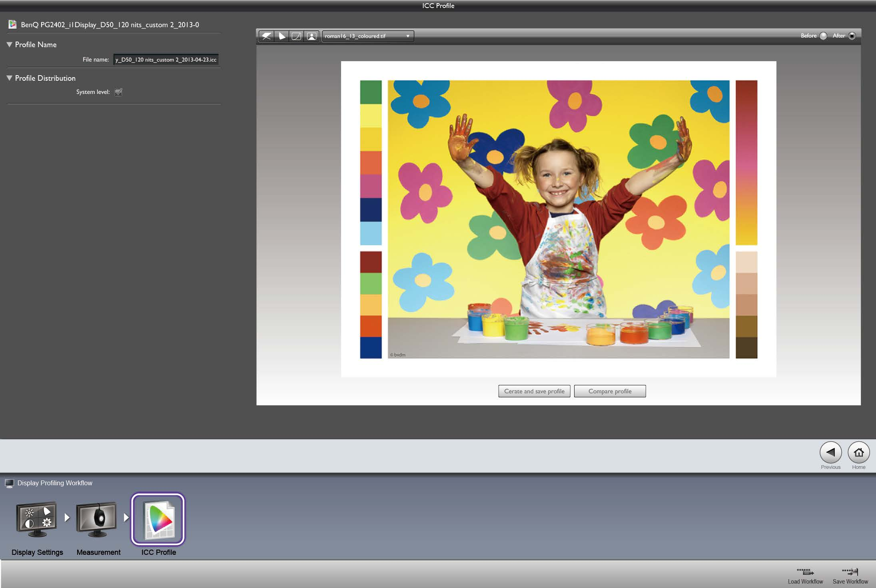Viewport: 876px width, 588px height.
Task: Click the Cerate and save profile button
Action: [x=534, y=391]
